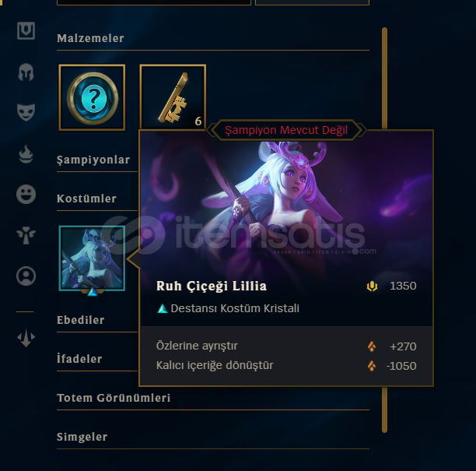Open the Hextech key item
476x471 pixels.
(x=173, y=97)
